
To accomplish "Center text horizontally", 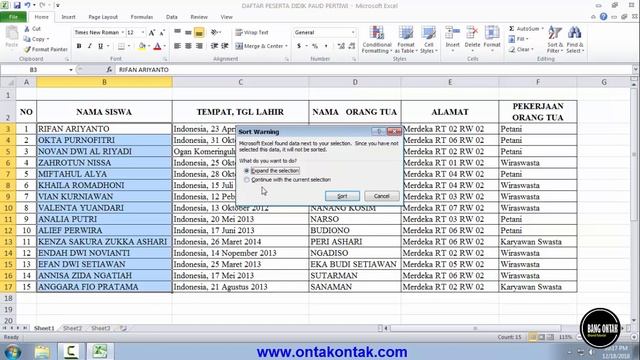I will (188, 46).
